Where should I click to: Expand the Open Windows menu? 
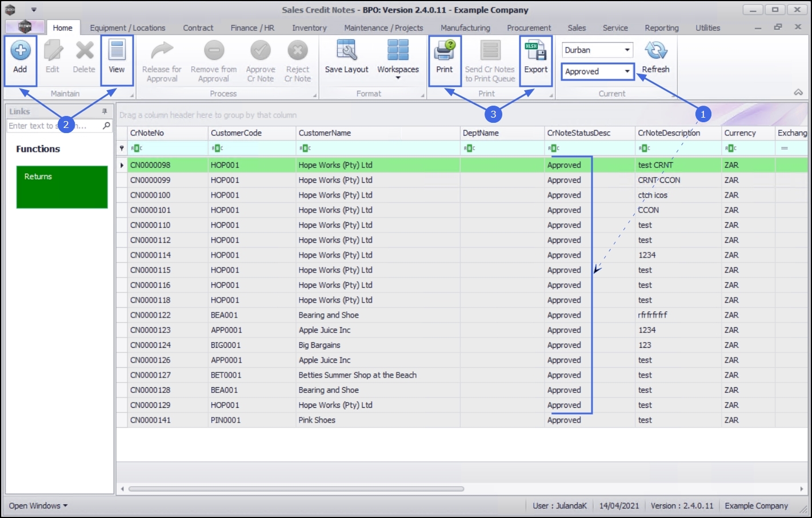[38, 506]
